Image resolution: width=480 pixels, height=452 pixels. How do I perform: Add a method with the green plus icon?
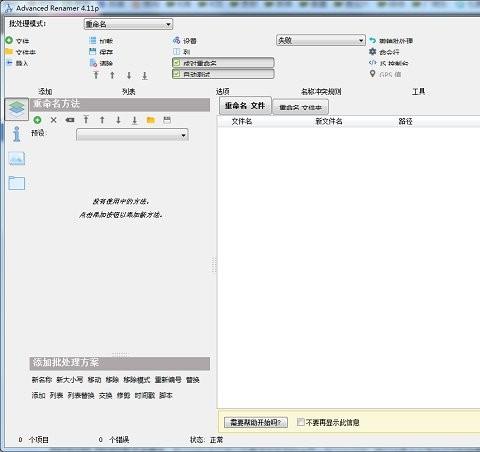[37, 120]
